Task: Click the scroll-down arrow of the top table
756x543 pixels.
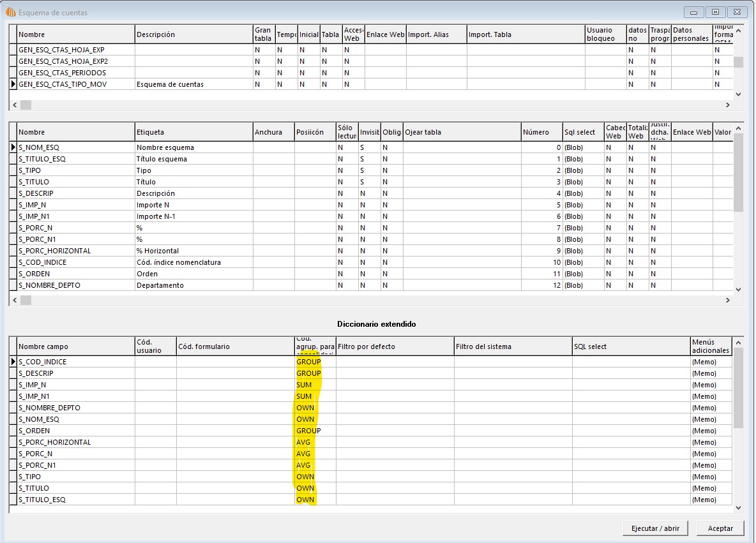Action: tap(738, 94)
